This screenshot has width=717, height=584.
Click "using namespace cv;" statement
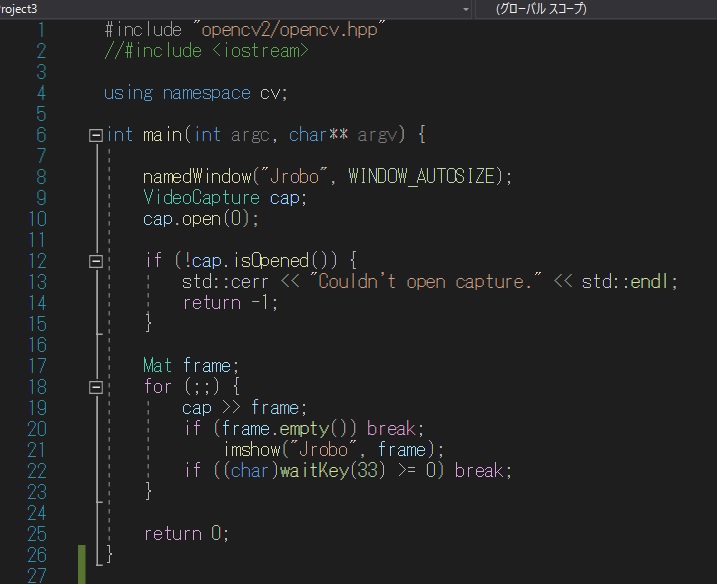196,93
